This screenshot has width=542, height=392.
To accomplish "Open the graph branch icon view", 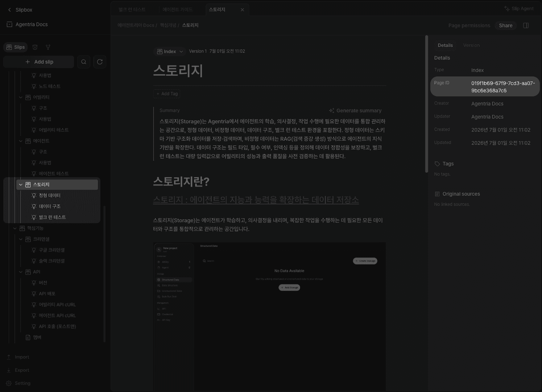I will (x=48, y=47).
